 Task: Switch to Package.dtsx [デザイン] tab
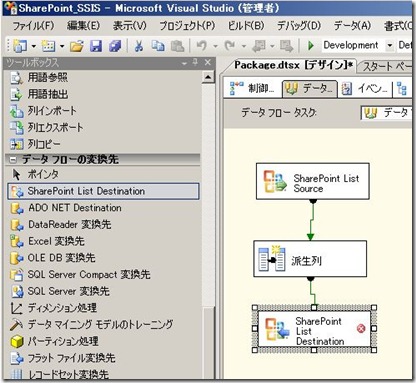293,65
